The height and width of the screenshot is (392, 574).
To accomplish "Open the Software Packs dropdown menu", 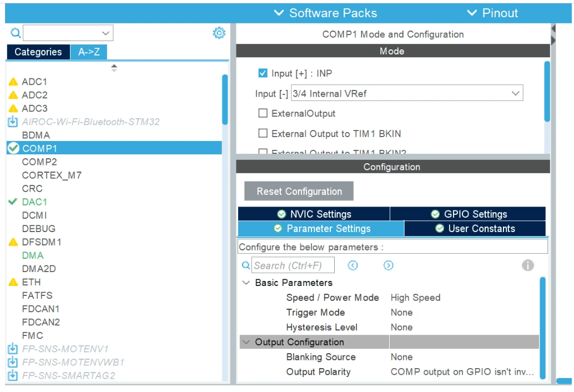I will coord(326,13).
